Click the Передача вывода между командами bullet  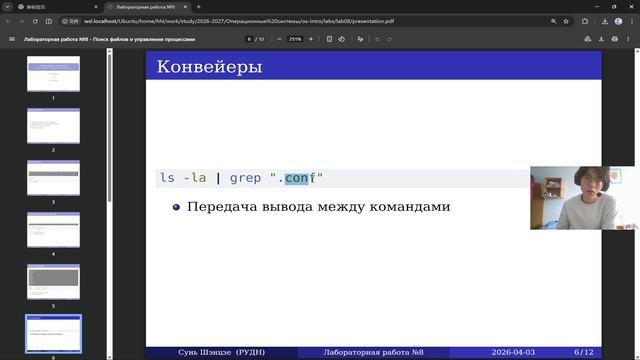pos(318,207)
